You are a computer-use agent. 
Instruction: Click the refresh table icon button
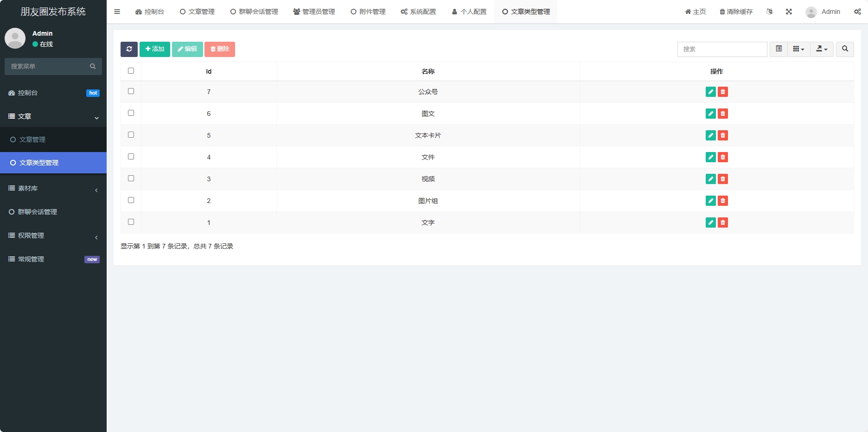point(129,49)
